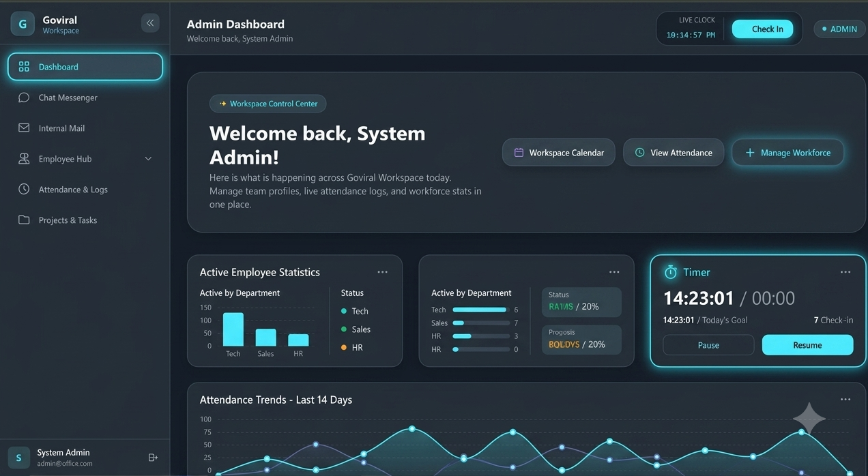Click the clock icon in View Attendance
868x476 pixels.
(639, 153)
